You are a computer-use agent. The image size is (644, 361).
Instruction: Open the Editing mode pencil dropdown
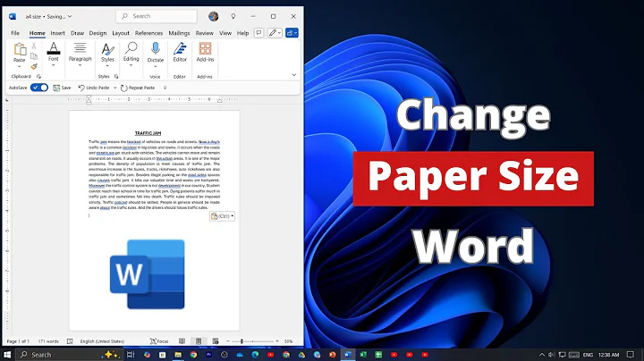[x=275, y=33]
